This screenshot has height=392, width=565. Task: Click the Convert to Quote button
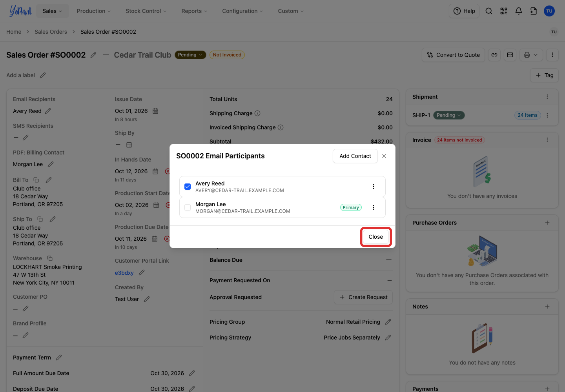point(453,55)
